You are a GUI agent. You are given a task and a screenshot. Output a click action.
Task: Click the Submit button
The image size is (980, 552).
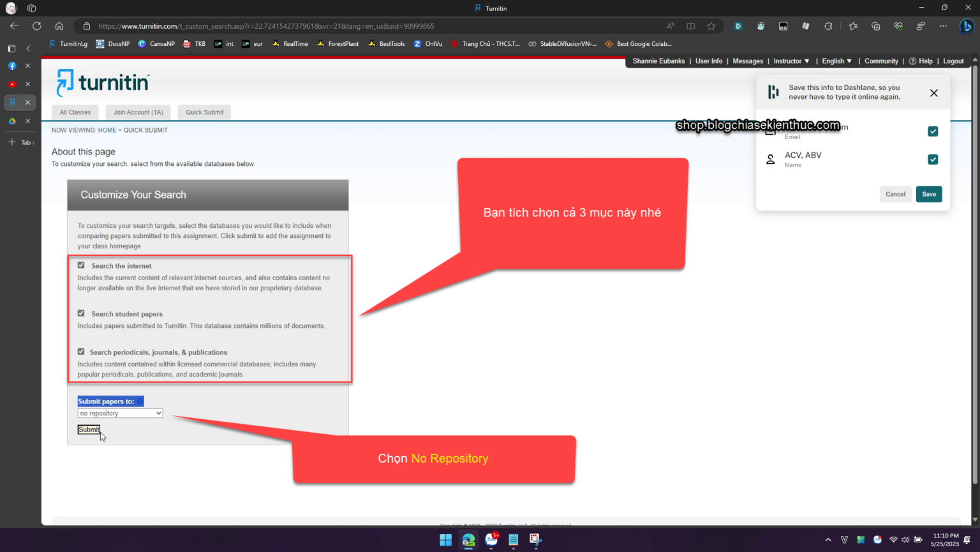click(89, 429)
